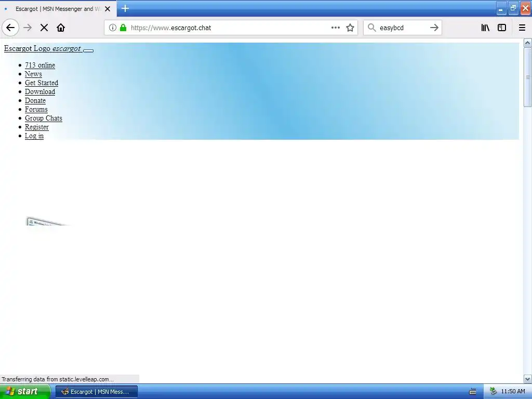Open a new tab with plus button
Screen dimensions: 532x399
tap(125, 8)
